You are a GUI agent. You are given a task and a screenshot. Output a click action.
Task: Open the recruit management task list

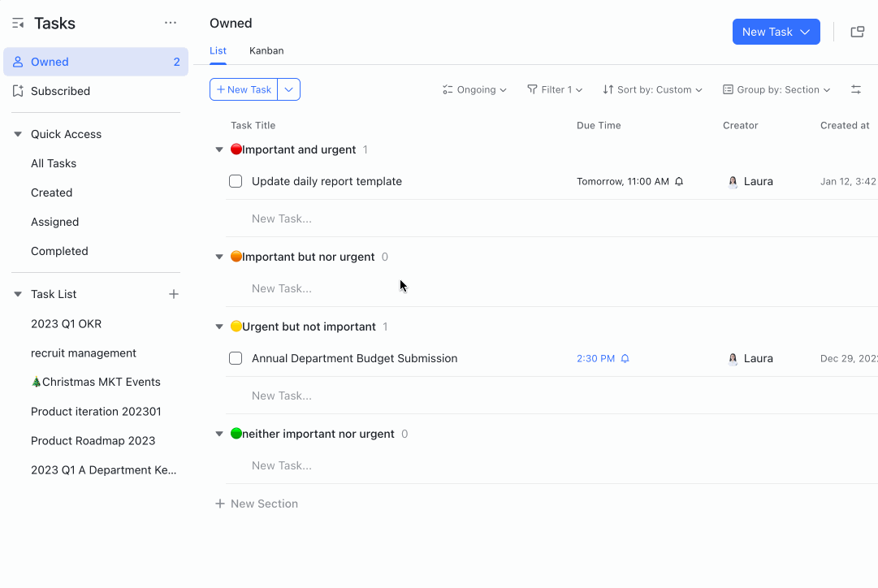84,352
